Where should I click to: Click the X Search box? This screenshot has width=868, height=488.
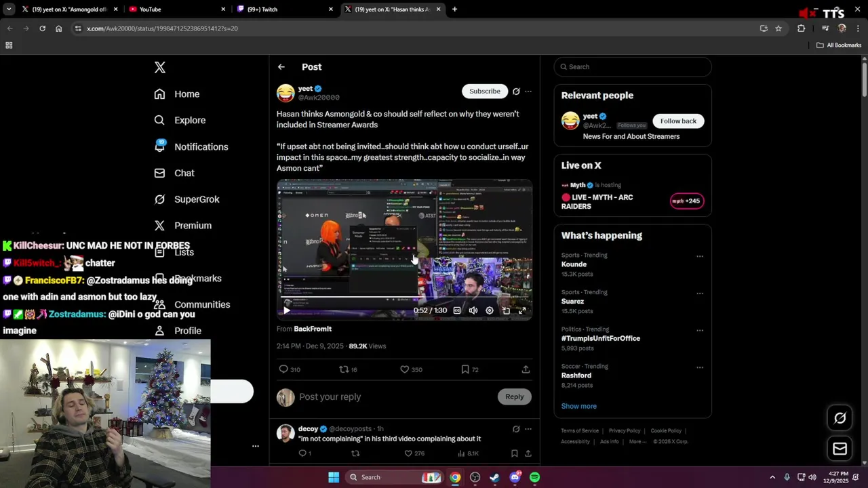tap(633, 66)
